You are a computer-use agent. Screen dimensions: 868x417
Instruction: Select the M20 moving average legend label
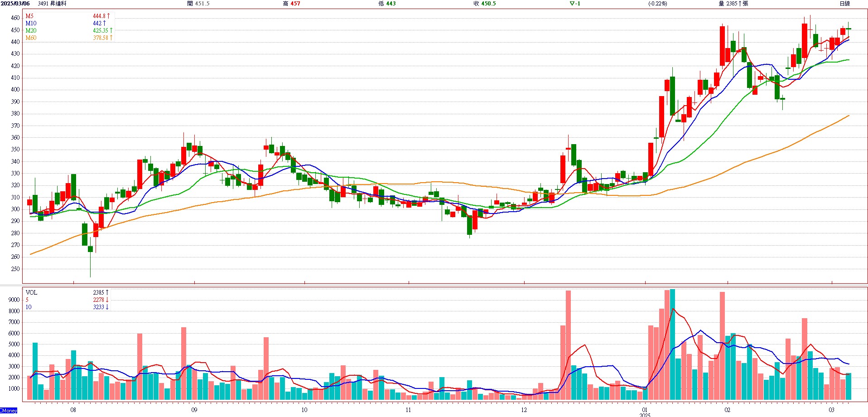[31, 30]
